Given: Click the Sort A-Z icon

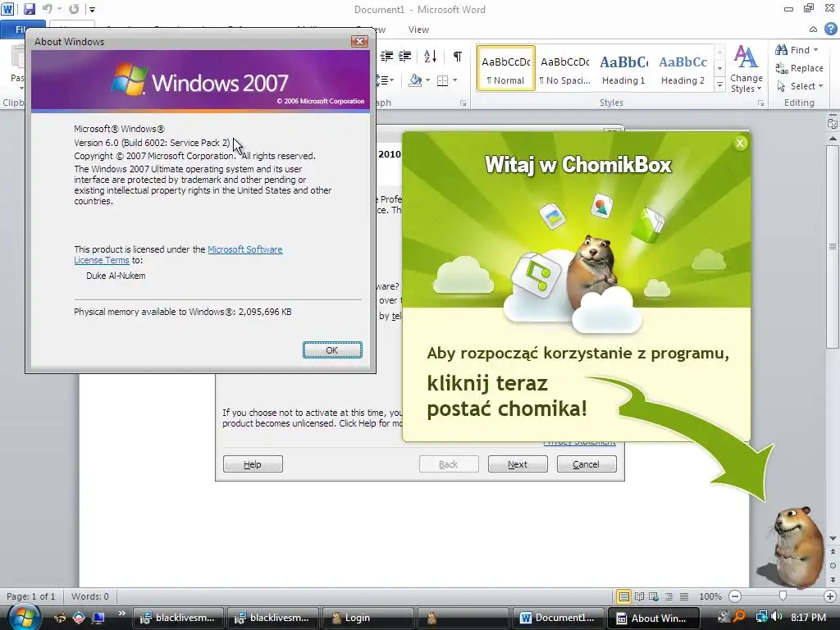Looking at the screenshot, I should coord(430,56).
